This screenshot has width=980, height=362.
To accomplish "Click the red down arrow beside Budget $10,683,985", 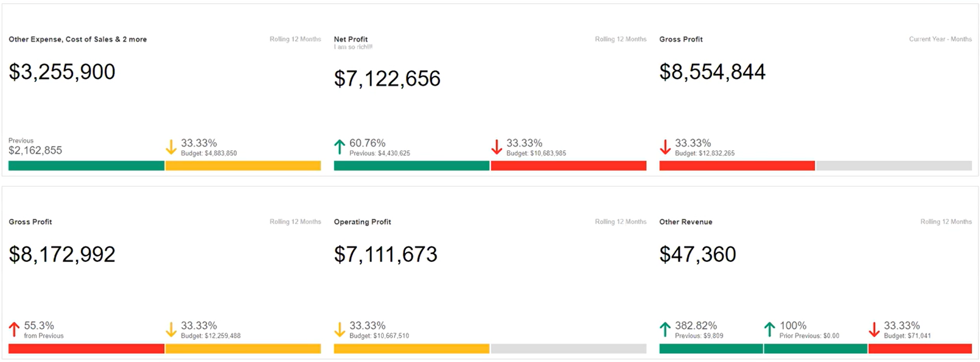I will [496, 147].
